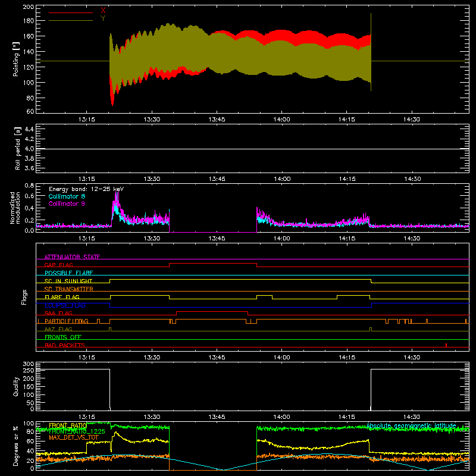Screen dimensions: 476x476
Task: Select the 'Degrees or %' axis title
Action: [16, 446]
